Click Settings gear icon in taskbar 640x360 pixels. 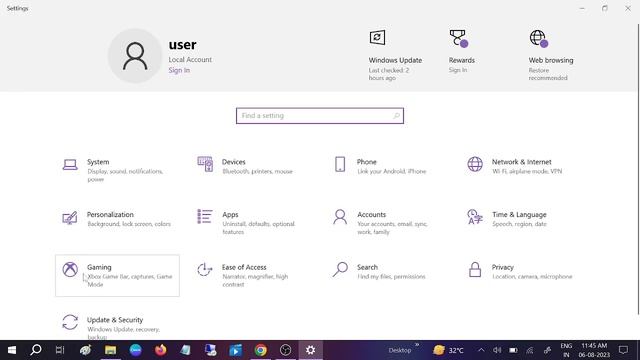311,350
